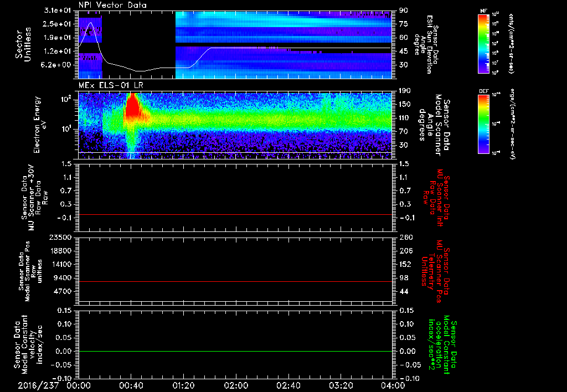Click the 23500 scanner position tick

(60, 237)
